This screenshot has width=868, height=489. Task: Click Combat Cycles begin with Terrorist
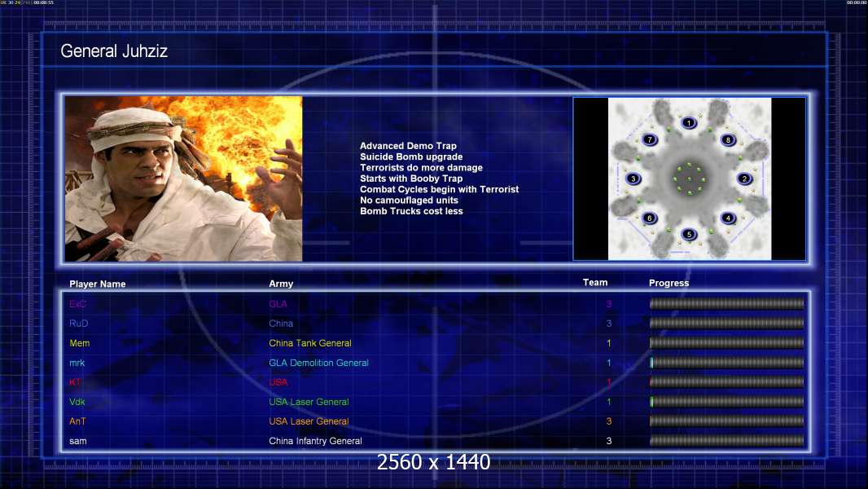pyautogui.click(x=440, y=189)
